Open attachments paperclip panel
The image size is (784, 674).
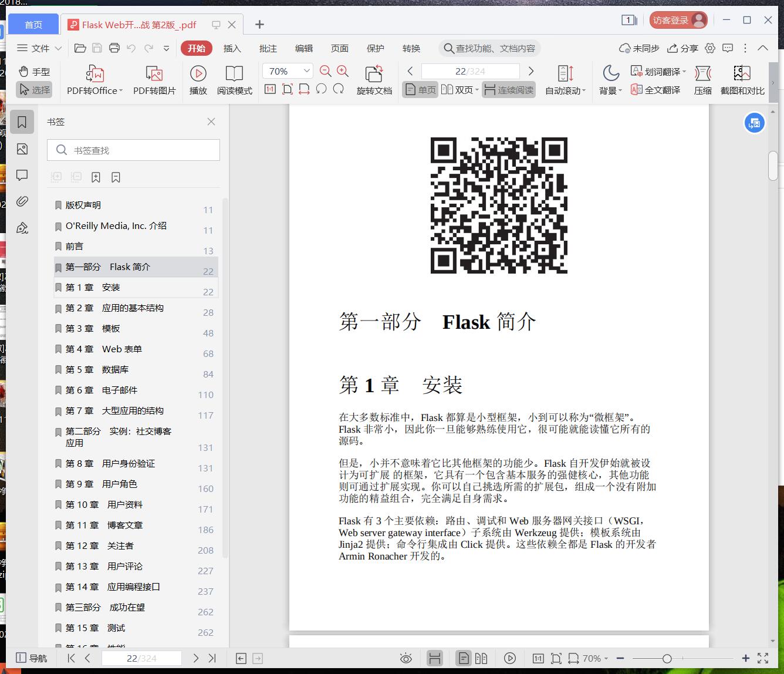[x=22, y=201]
